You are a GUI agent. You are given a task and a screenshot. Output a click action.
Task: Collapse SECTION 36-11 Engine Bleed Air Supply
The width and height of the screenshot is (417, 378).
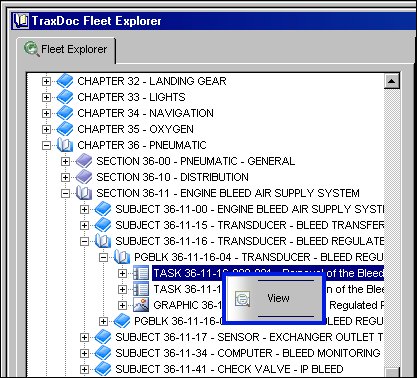tap(65, 193)
